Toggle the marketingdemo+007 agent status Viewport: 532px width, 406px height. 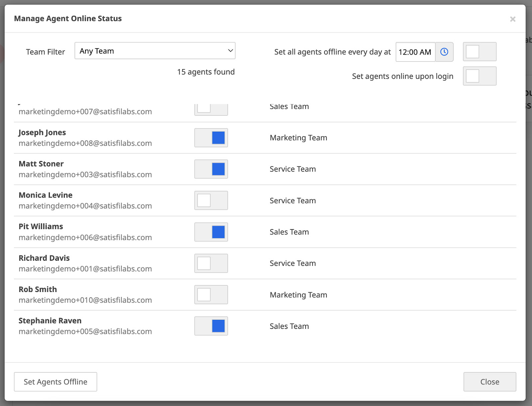click(x=211, y=109)
